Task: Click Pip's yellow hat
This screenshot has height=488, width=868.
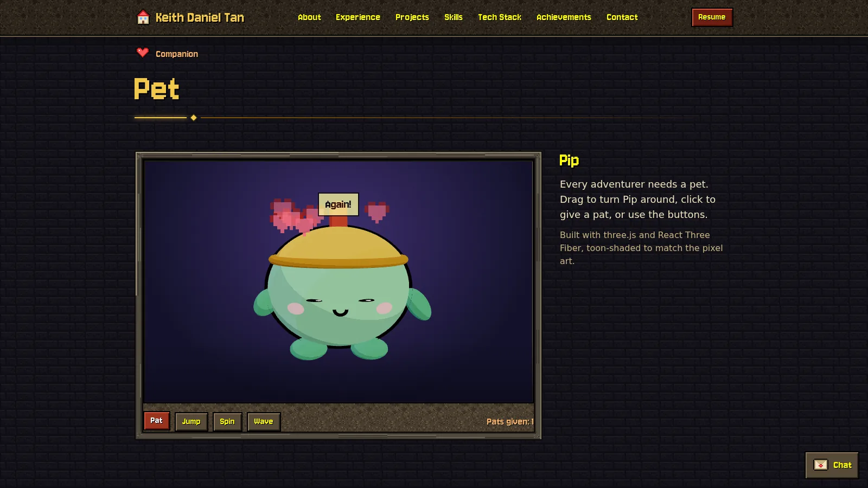Action: (x=338, y=247)
